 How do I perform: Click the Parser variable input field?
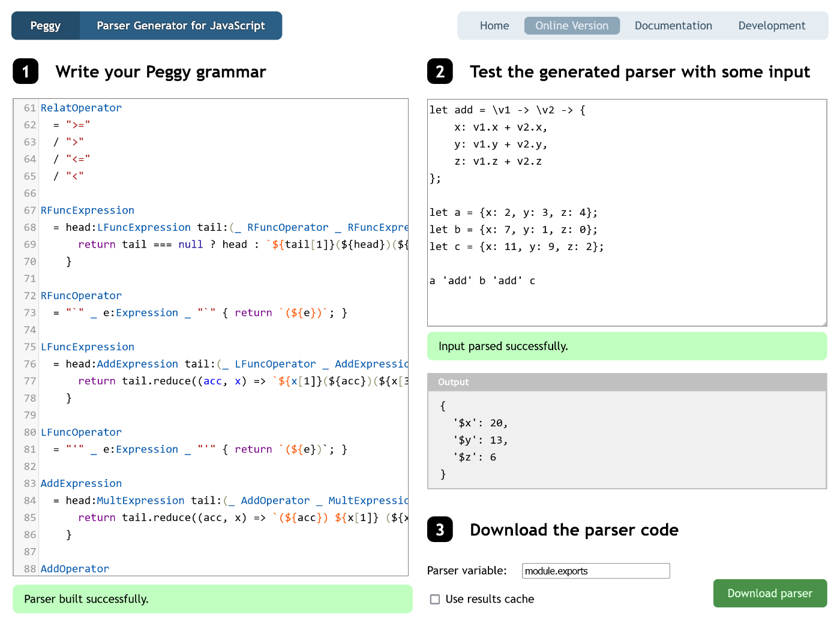596,571
